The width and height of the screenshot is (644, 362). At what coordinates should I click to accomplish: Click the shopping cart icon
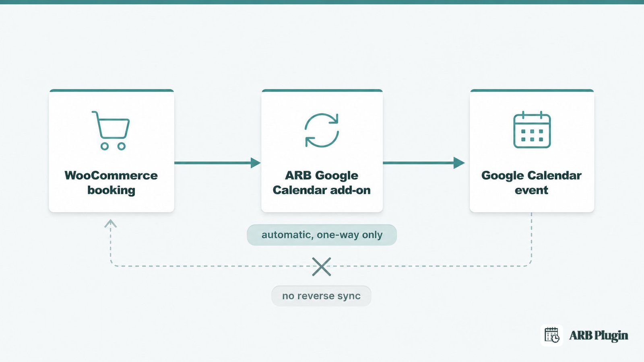point(111,131)
